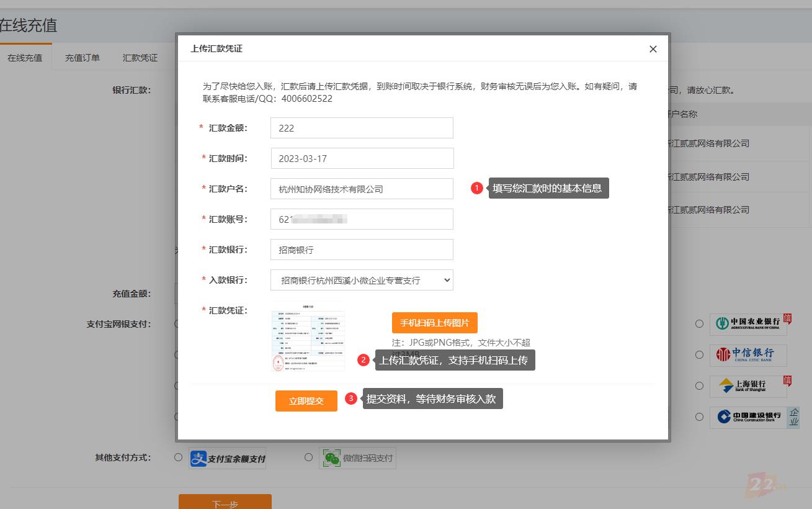812x509 pixels.
Task: Open the 入款银行 dropdown list
Action: tap(362, 280)
